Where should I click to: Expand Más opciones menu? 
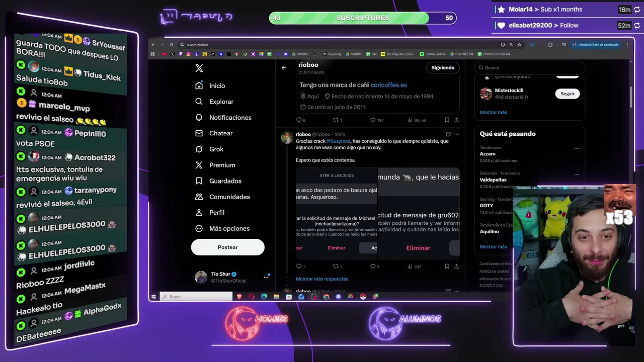click(222, 228)
